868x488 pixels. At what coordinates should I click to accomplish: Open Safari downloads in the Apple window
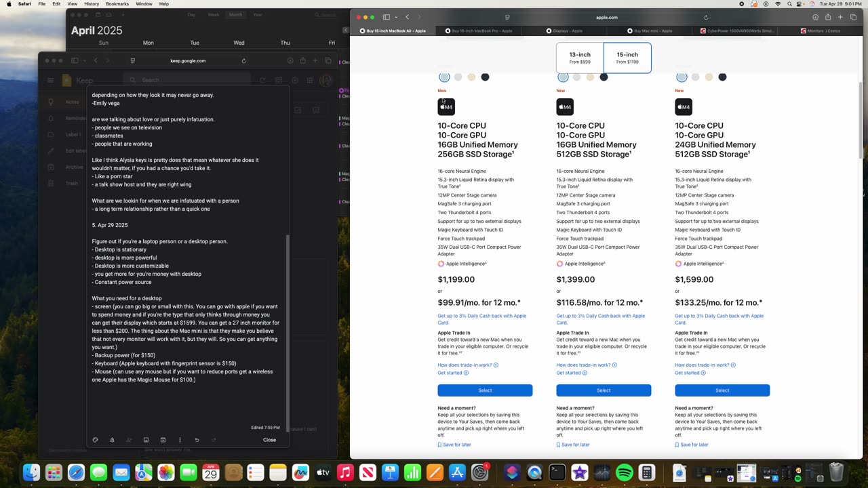[815, 17]
